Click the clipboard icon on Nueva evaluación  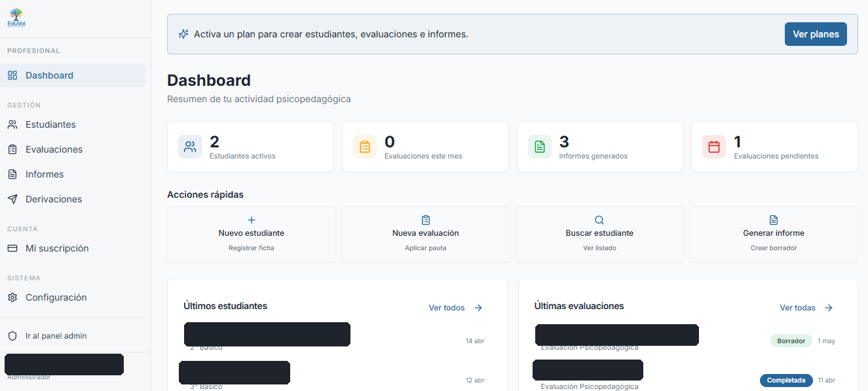[426, 220]
